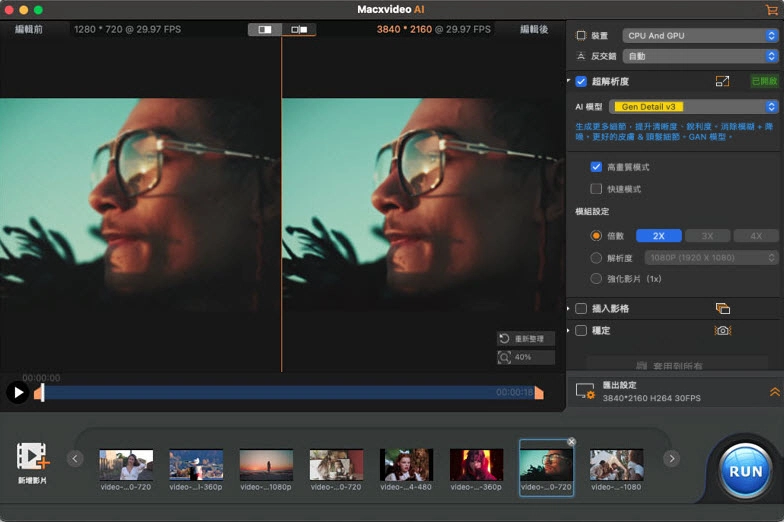The width and height of the screenshot is (784, 522).
Task: Open the shopping cart icon
Action: tap(771, 9)
